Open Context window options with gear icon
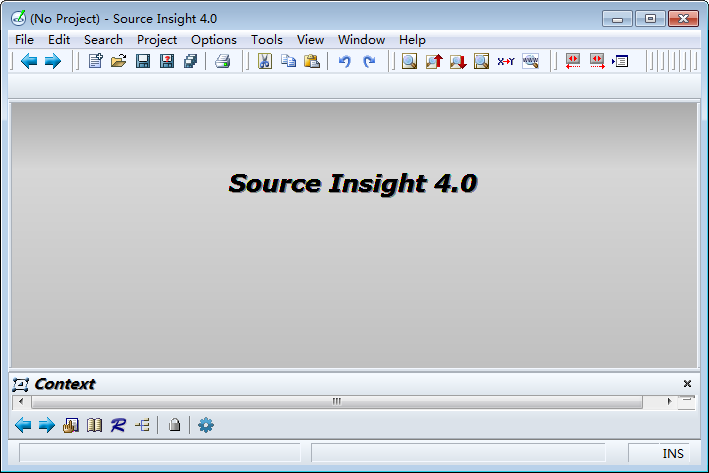 click(206, 425)
